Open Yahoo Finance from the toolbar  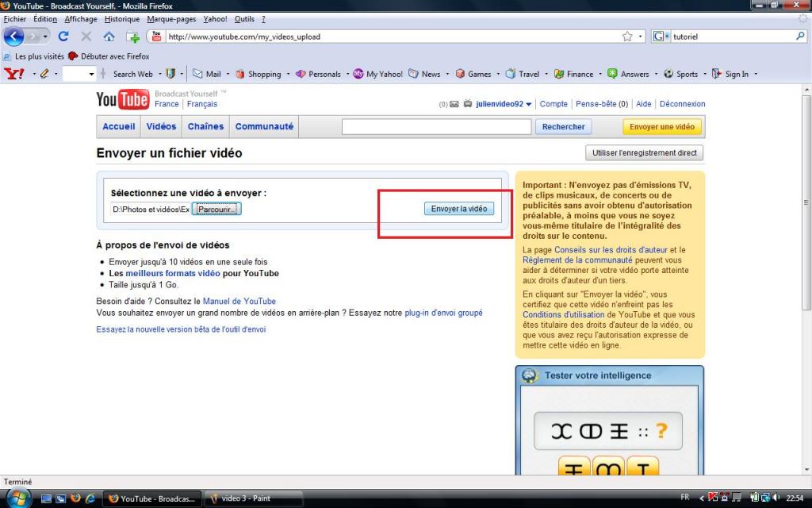click(574, 74)
